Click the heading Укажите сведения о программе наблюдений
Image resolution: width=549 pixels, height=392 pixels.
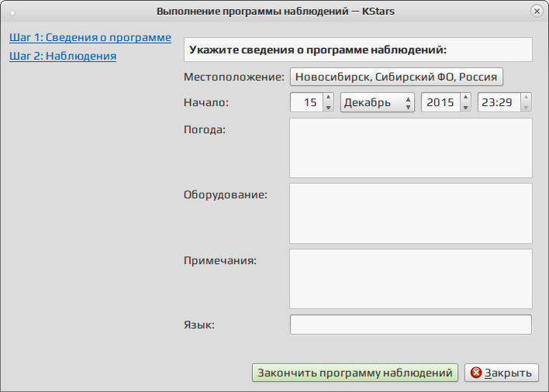coord(318,50)
